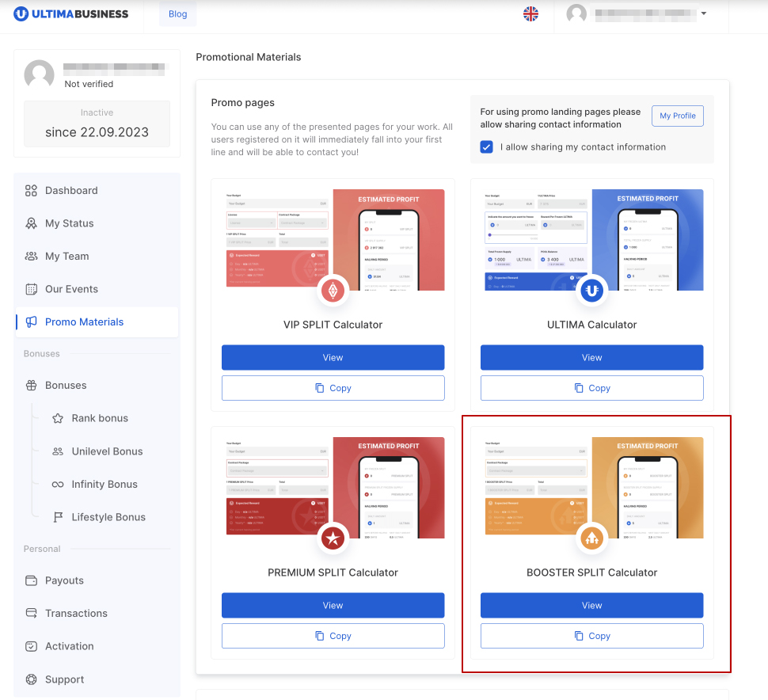Click the Our Events calendar icon
Image resolution: width=768 pixels, height=700 pixels.
pyautogui.click(x=32, y=289)
